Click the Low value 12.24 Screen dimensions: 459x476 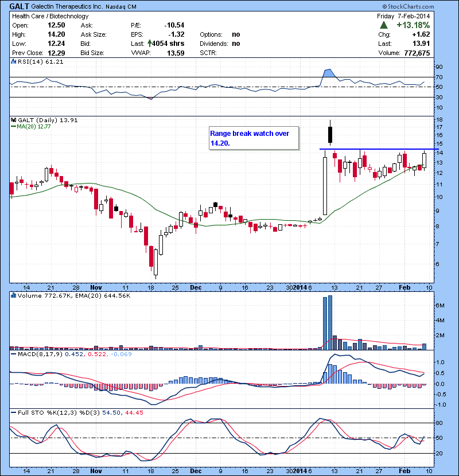56,44
